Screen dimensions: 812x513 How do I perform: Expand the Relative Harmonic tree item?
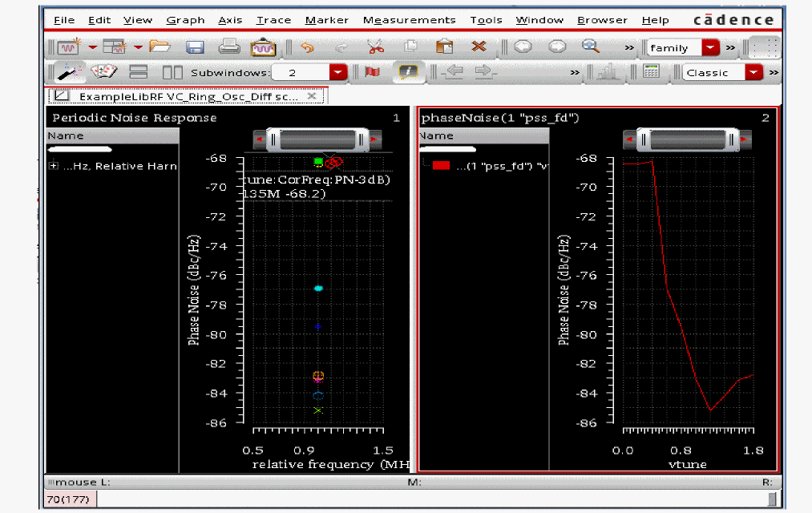click(54, 166)
